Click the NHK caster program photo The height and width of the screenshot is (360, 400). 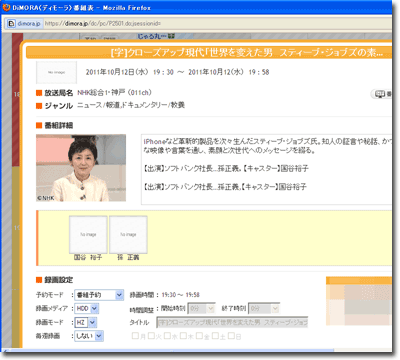[81, 168]
